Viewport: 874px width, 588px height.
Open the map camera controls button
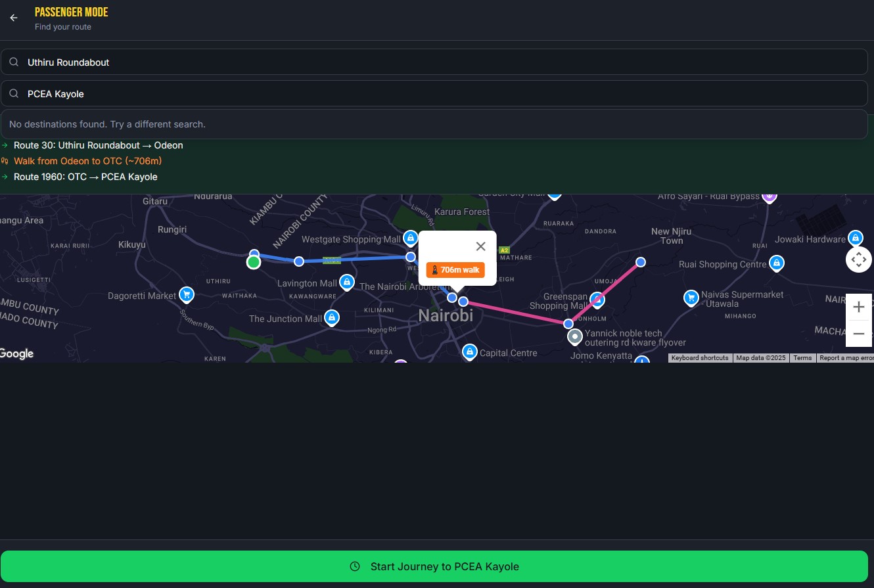859,260
